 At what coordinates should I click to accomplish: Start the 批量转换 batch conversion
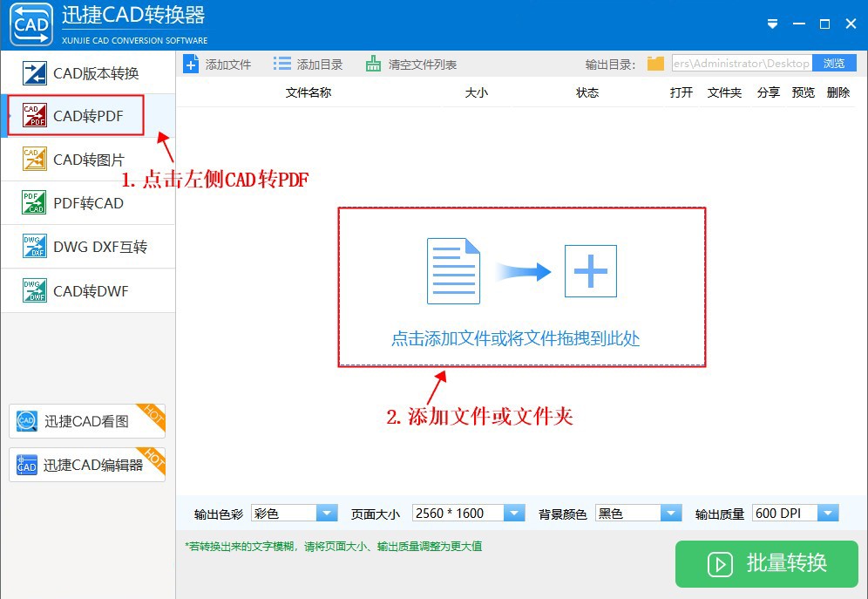[767, 564]
